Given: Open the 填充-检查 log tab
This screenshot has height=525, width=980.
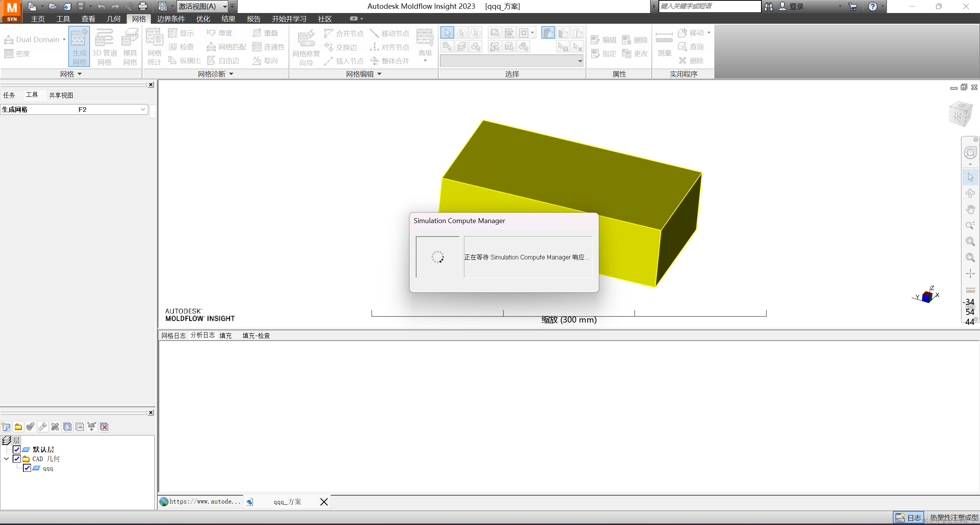Looking at the screenshot, I should [256, 336].
